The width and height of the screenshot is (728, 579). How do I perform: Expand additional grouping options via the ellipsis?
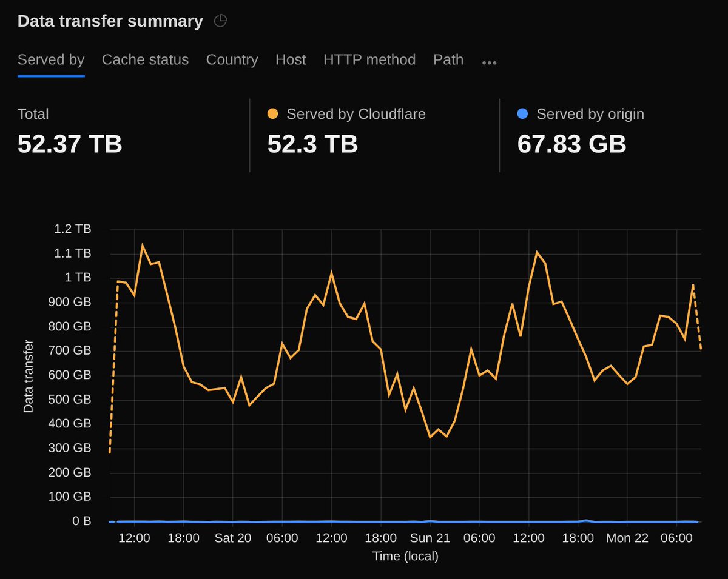(489, 60)
